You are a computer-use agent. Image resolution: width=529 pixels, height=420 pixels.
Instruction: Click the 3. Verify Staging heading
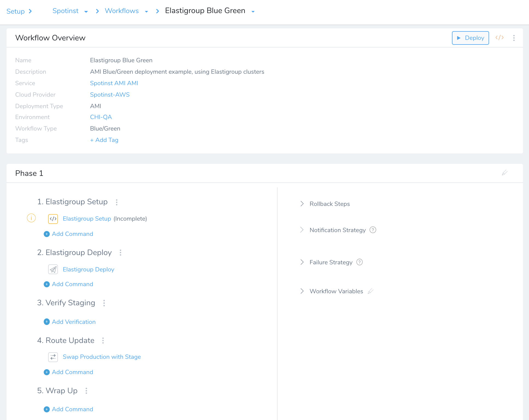click(x=66, y=303)
